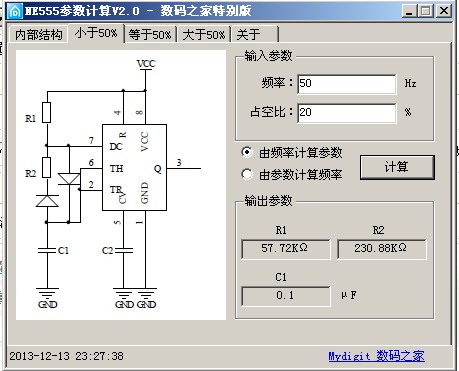This screenshot has height=371, width=459.
Task: Minimize the NE555 calculator window
Action: [x=409, y=11]
